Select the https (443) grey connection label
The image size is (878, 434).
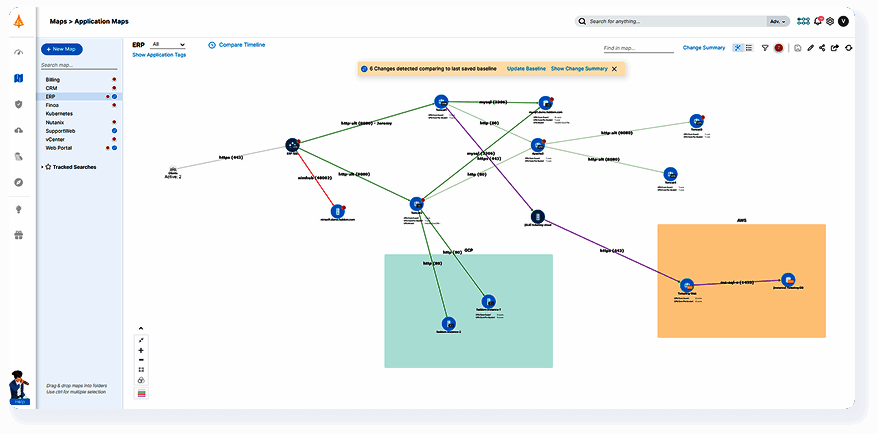232,158
